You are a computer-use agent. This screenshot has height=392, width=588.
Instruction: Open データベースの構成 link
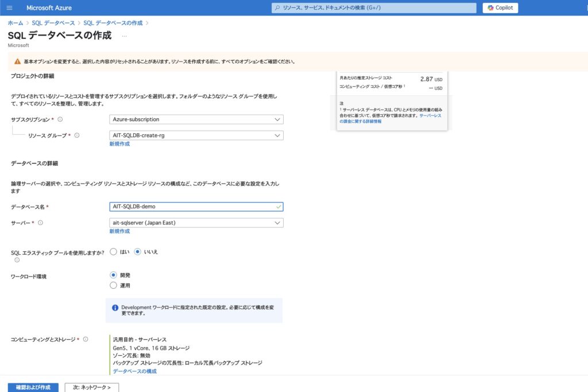pos(134,371)
